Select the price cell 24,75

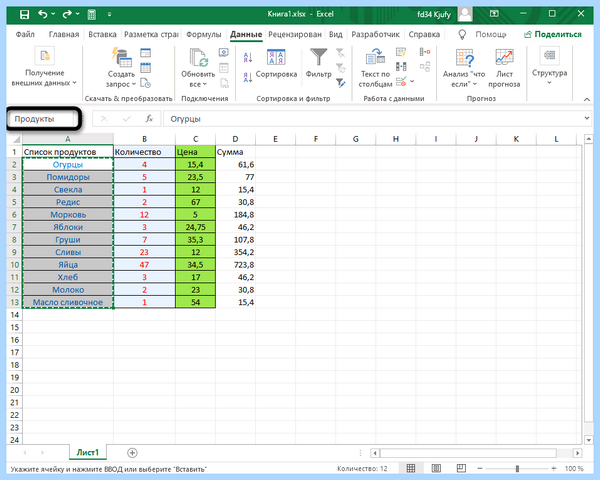click(195, 227)
